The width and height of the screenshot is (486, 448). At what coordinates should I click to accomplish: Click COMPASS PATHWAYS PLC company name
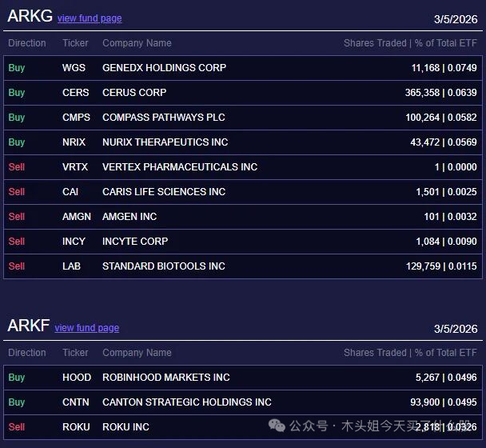164,118
